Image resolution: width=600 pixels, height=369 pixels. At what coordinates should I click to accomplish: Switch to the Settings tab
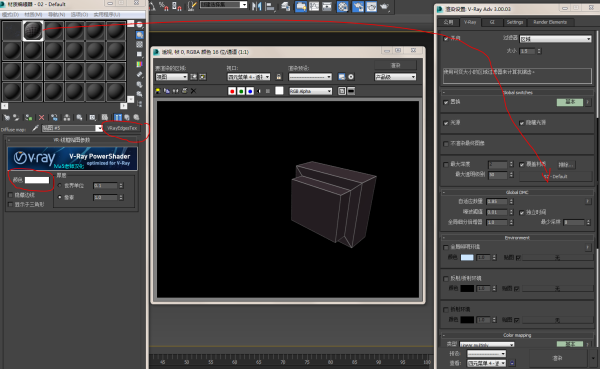pyautogui.click(x=515, y=22)
